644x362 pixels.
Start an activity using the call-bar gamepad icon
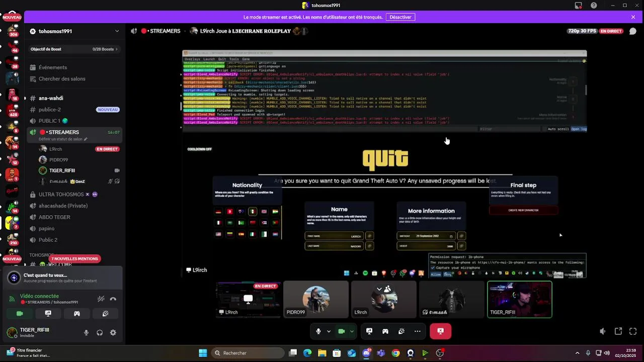point(385,331)
